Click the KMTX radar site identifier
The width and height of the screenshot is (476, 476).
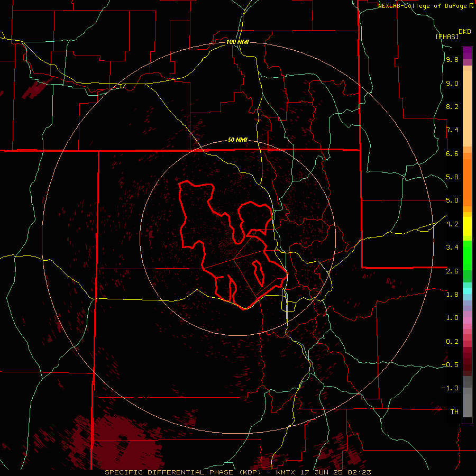[x=286, y=472]
